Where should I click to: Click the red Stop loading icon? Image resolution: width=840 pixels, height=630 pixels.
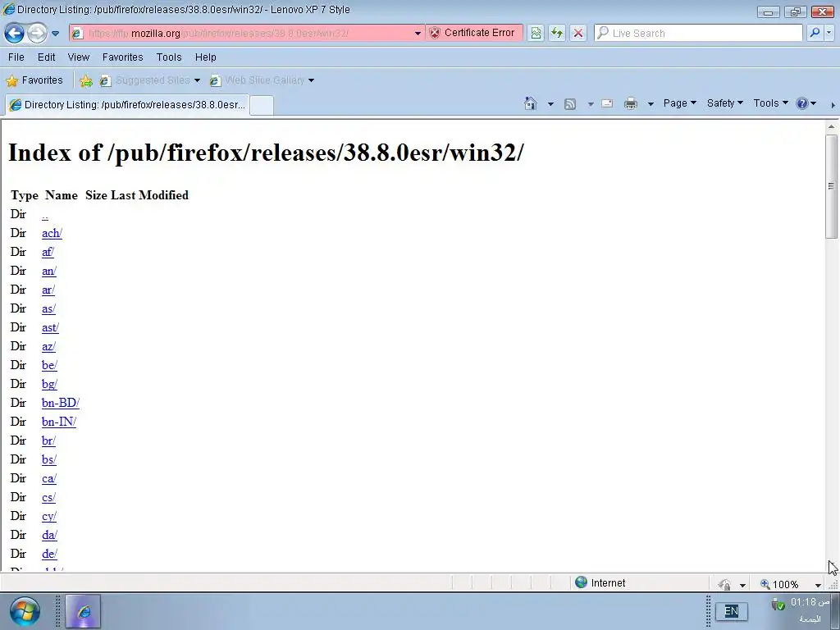tap(578, 33)
